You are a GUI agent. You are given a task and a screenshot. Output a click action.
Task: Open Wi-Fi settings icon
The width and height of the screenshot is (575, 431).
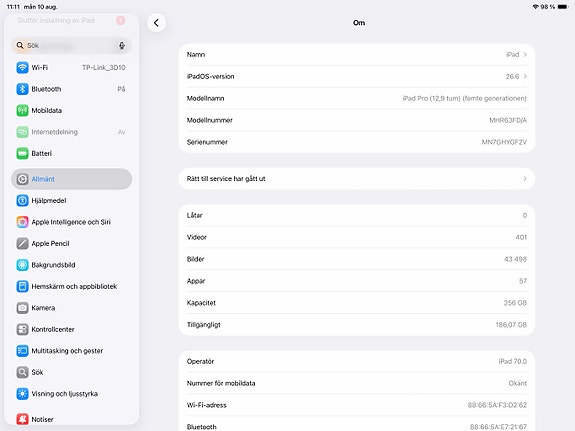coord(22,67)
